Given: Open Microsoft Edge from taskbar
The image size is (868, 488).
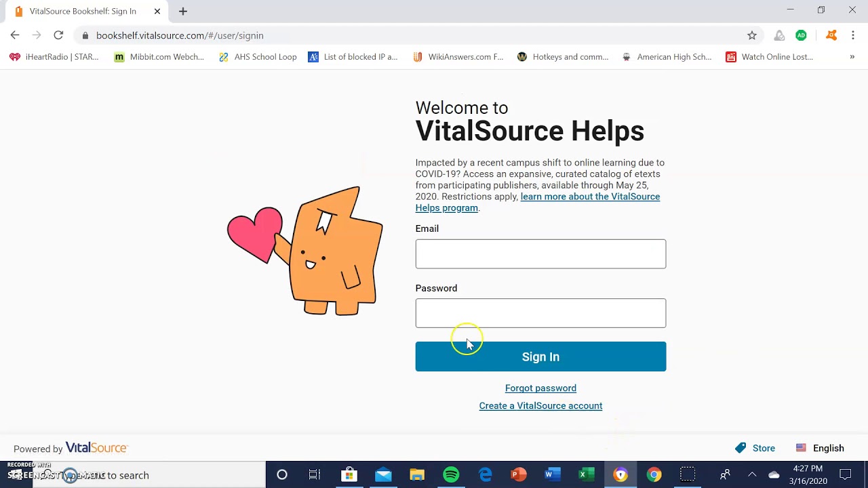Looking at the screenshot, I should coord(486,475).
